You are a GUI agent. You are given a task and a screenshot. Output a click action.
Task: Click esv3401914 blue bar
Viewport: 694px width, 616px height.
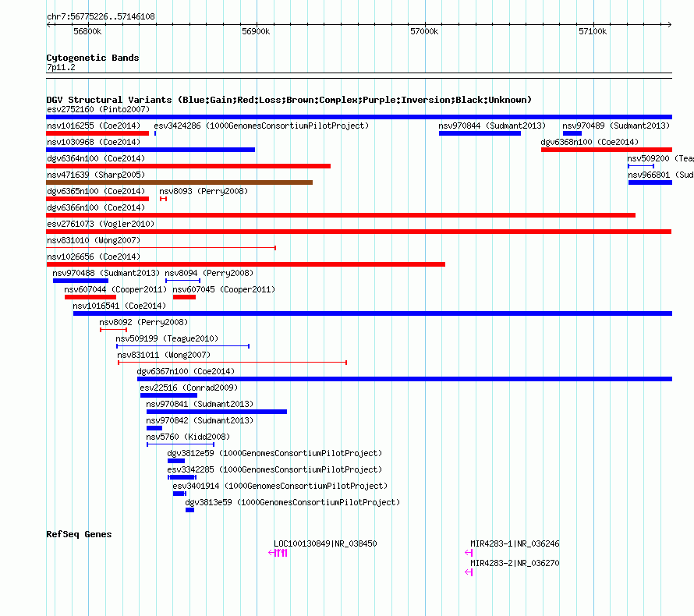179,494
